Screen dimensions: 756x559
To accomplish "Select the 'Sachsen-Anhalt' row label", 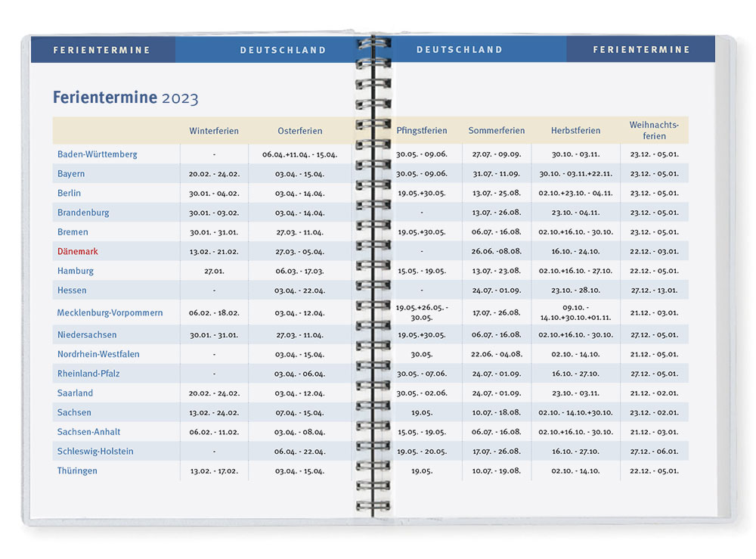I will pos(88,432).
